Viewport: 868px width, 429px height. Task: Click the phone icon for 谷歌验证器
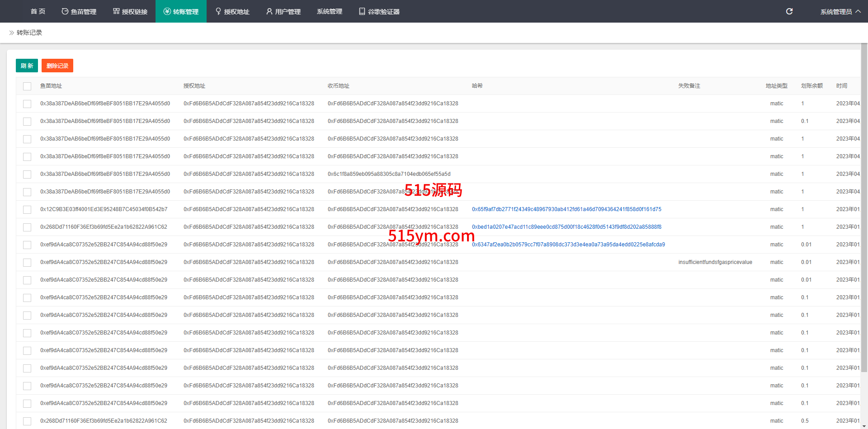click(x=362, y=11)
